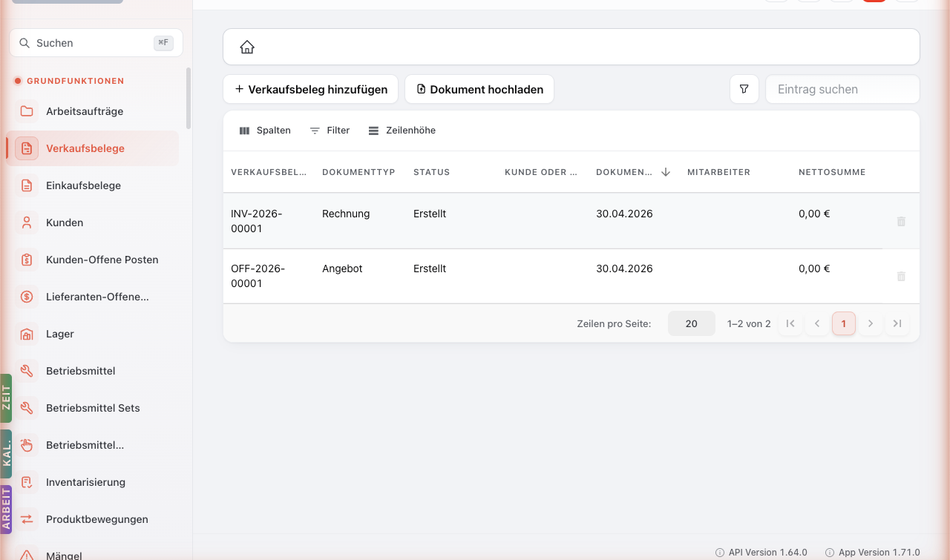
Task: Open the KAL. side tab
Action: (6, 454)
